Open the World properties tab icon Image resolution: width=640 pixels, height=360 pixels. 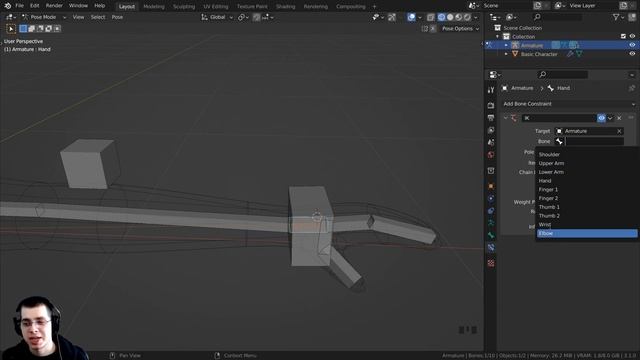(491, 155)
